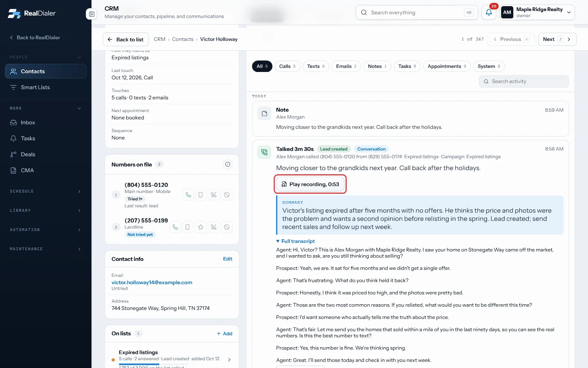The image size is (588, 368).
Task: Click the Search everything field
Action: [x=417, y=12]
